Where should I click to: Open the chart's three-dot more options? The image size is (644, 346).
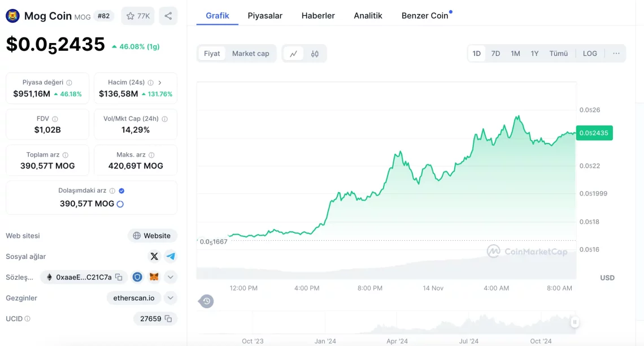click(616, 54)
